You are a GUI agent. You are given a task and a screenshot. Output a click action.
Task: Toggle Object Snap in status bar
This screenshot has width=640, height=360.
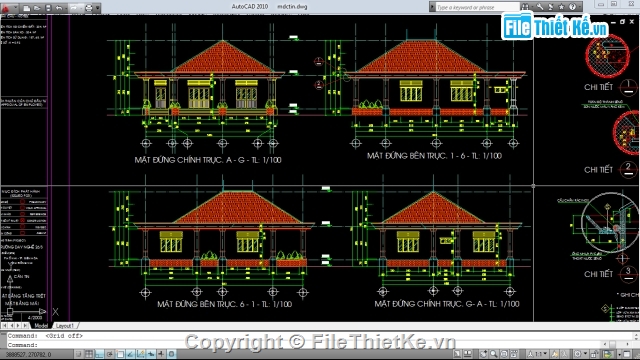pyautogui.click(x=120, y=354)
